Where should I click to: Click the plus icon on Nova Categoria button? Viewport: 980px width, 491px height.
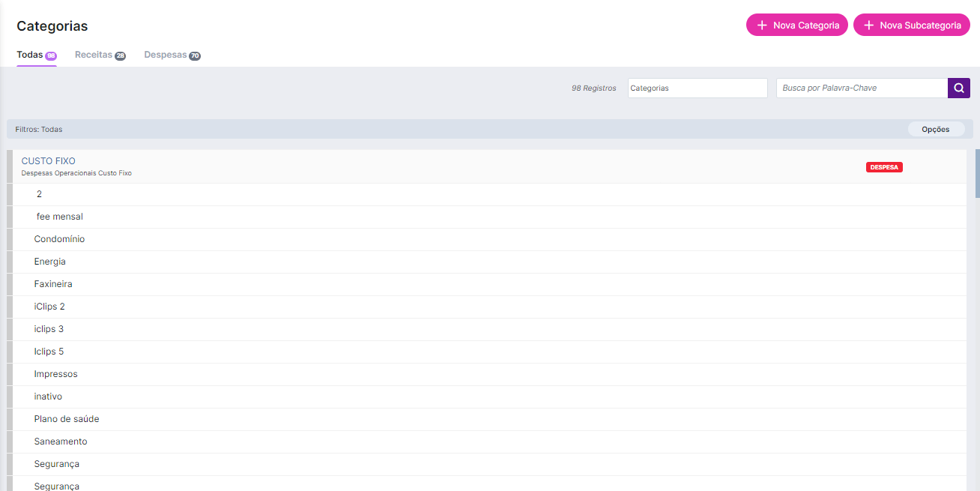pos(763,25)
